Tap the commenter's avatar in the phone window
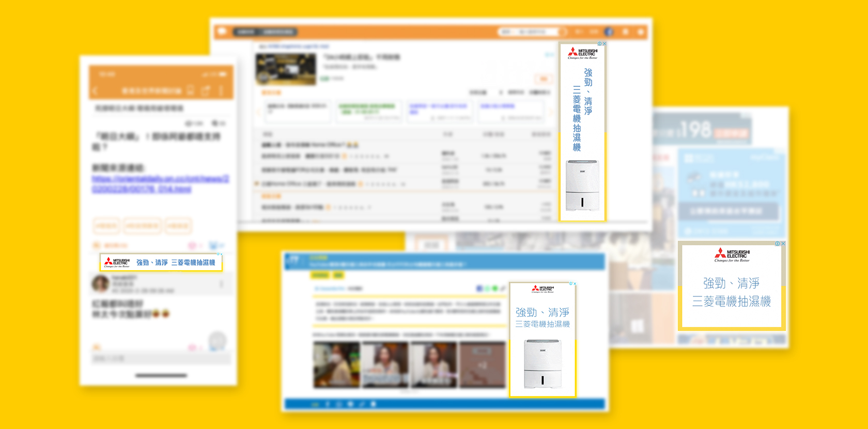Screen dimensions: 868x429 (100, 284)
